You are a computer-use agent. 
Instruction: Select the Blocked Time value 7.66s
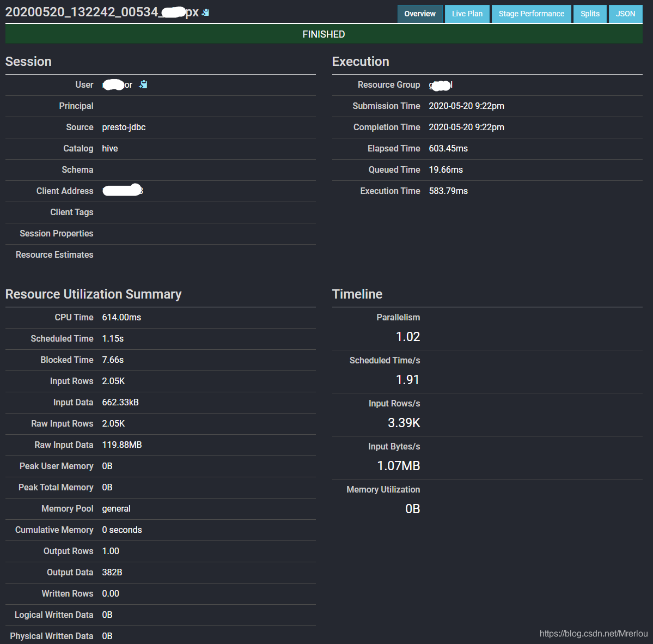coord(113,360)
